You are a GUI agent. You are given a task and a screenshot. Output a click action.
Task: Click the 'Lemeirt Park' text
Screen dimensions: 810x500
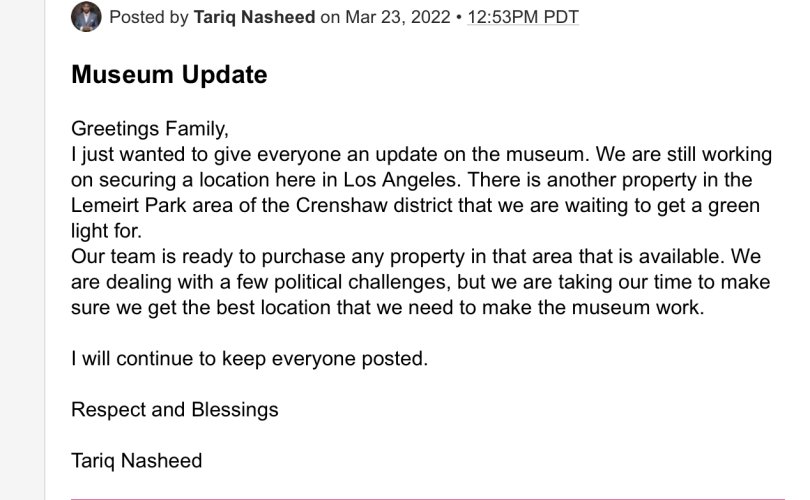click(x=129, y=205)
